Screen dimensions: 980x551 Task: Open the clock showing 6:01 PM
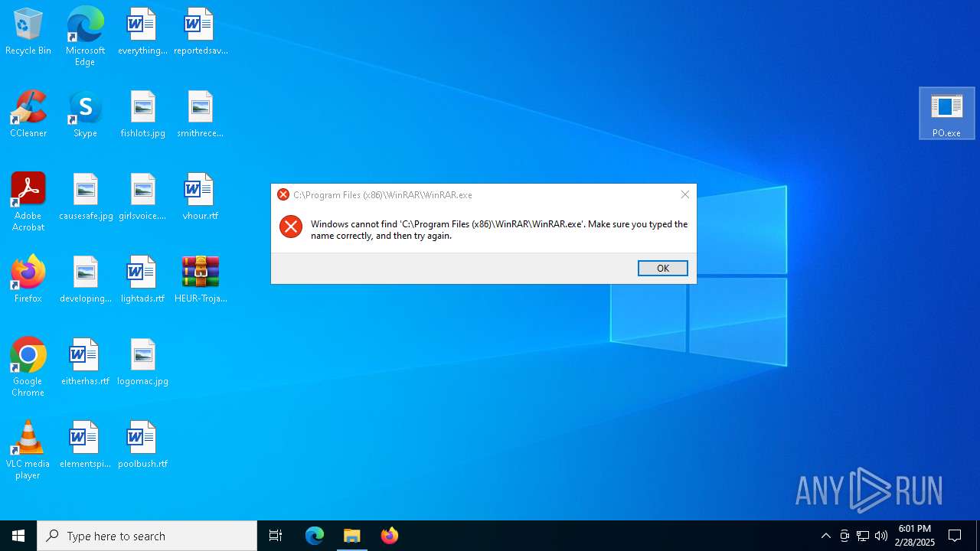915,536
